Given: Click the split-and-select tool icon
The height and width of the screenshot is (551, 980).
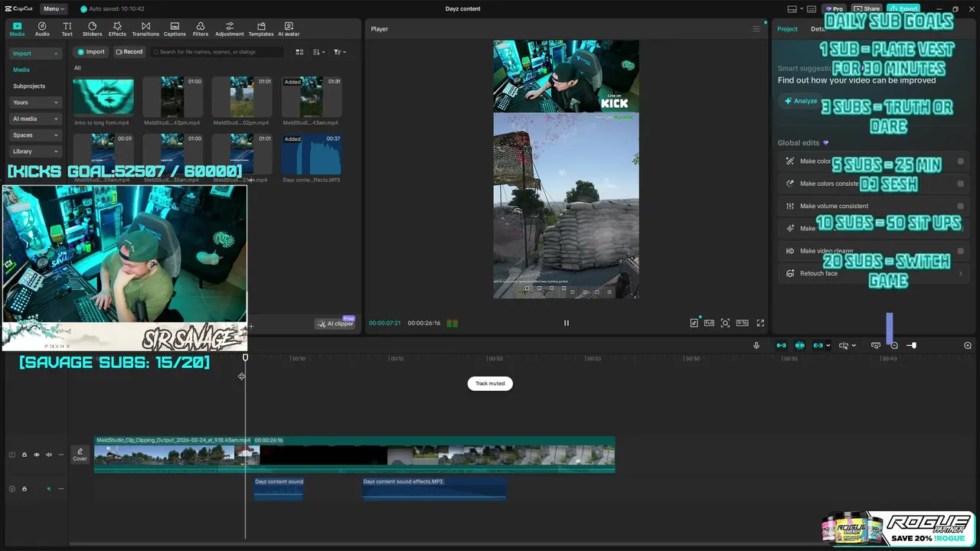Looking at the screenshot, I should [844, 346].
